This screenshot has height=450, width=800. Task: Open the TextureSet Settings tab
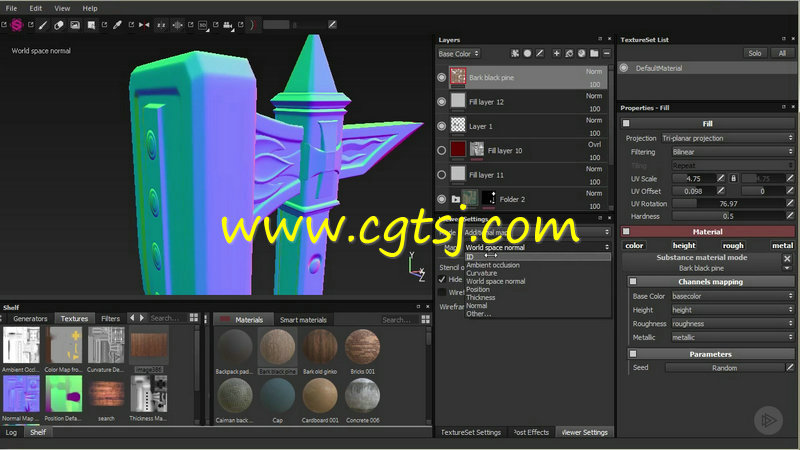[470, 432]
